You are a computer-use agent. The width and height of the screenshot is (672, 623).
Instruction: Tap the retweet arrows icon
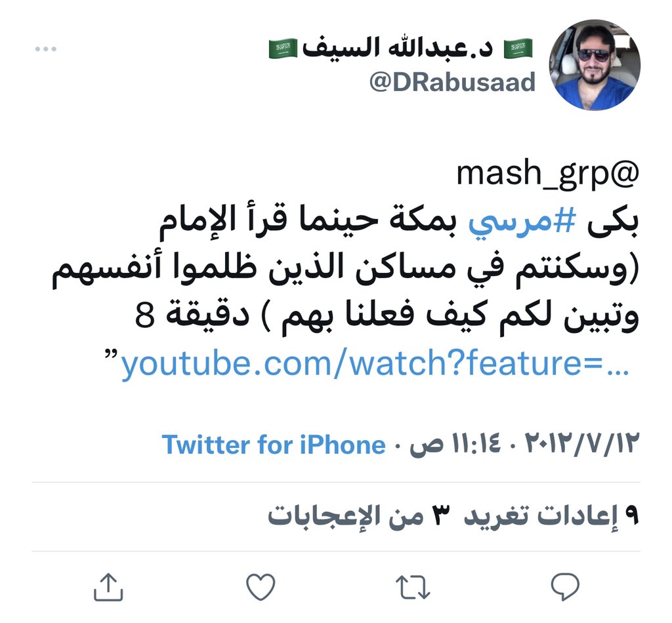click(413, 587)
